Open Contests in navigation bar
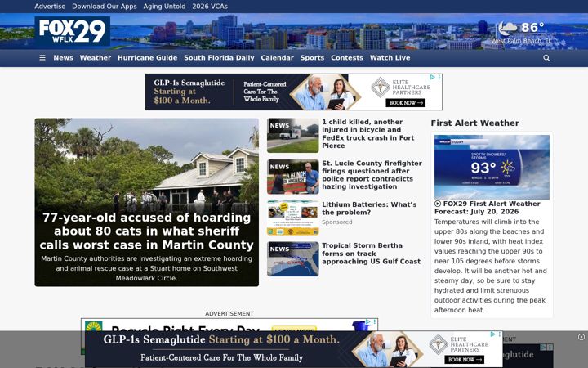 point(347,58)
